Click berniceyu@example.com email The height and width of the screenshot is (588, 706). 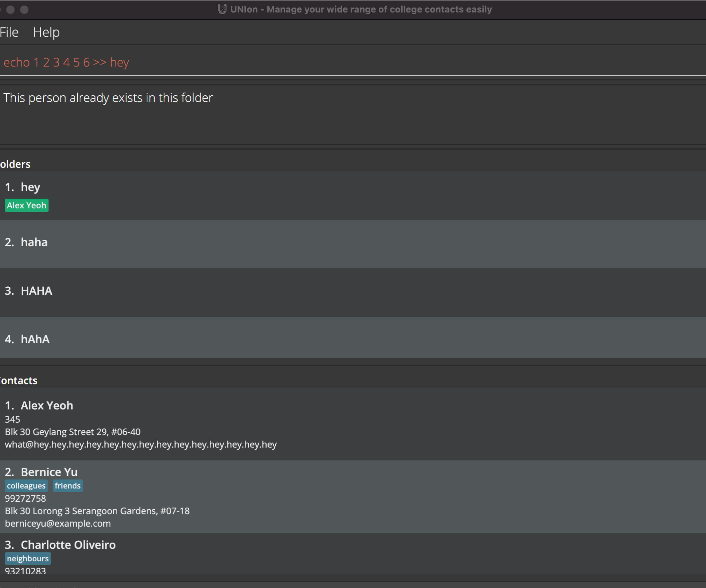(x=58, y=524)
